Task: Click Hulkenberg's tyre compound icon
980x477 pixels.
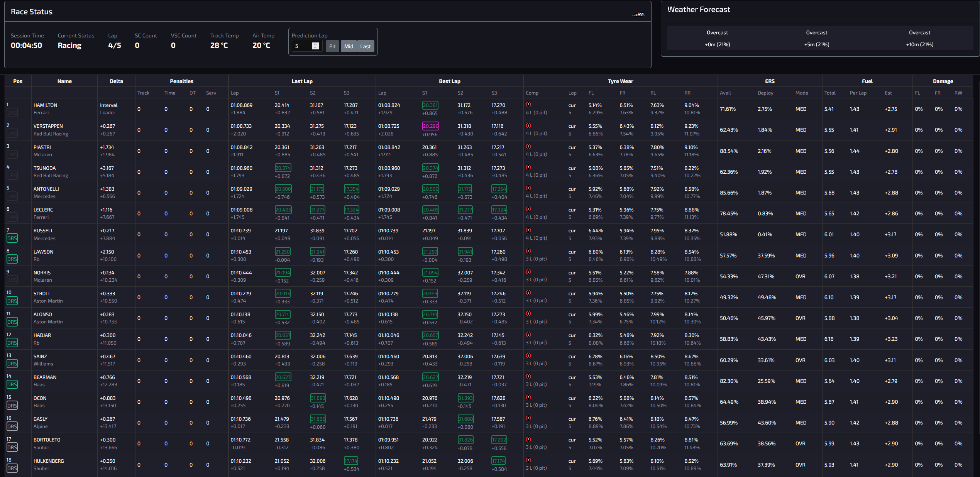Action: tap(529, 460)
